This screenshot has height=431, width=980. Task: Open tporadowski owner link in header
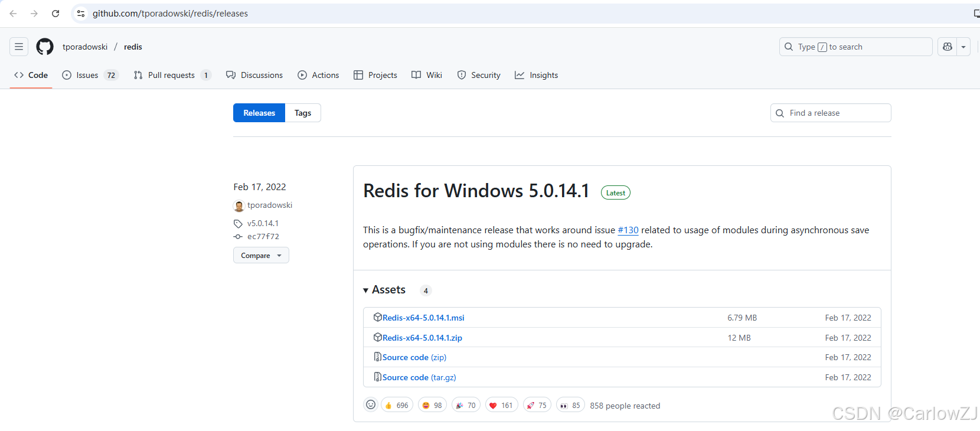(85, 47)
